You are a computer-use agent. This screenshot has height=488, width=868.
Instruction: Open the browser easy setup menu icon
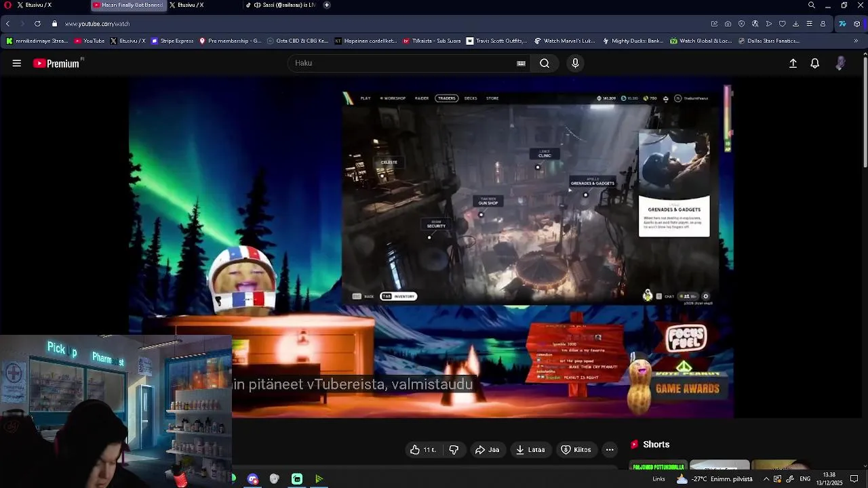click(x=809, y=24)
